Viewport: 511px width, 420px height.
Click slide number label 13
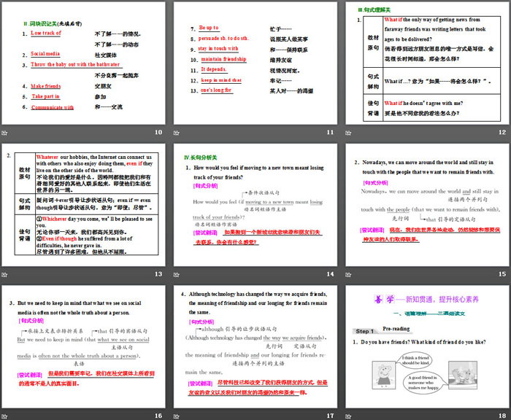tap(158, 274)
